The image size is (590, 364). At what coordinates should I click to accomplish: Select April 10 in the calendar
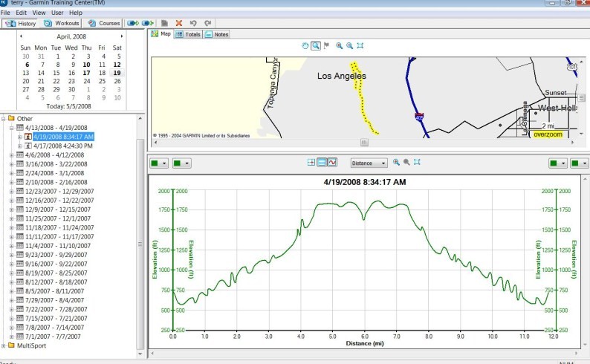[x=86, y=65]
